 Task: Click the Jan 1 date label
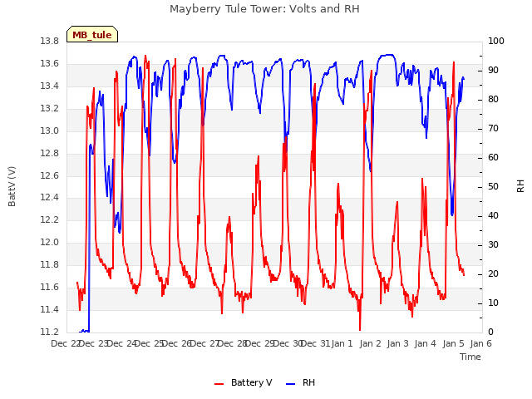tap(342, 343)
